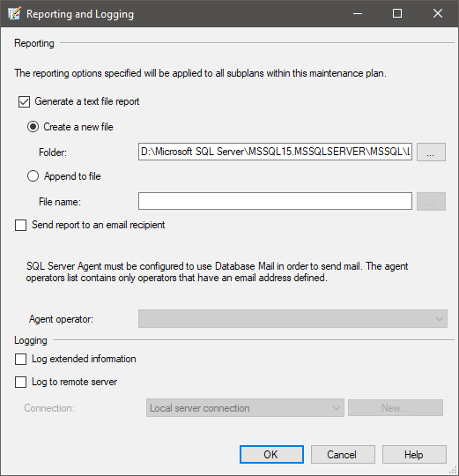Click the Reporting and Logging title bar icon
The width and height of the screenshot is (459, 476).
15,13
